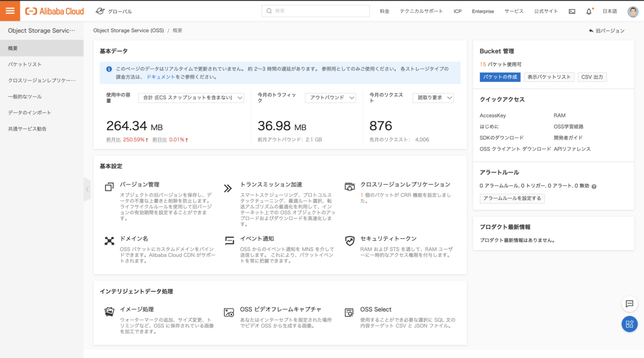Viewport: 644px width, 358px height.
Task: Click the セキュリティトークン shield icon
Action: click(x=350, y=241)
